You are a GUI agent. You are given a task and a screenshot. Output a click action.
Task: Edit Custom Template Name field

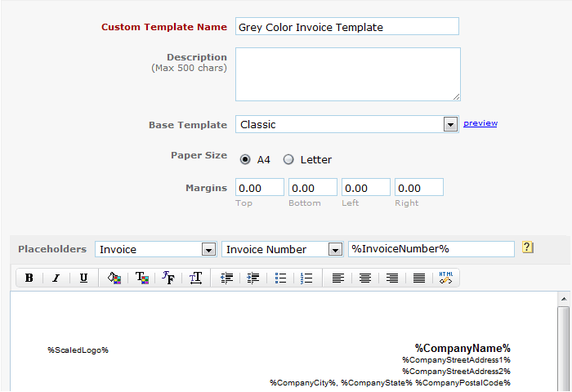pyautogui.click(x=347, y=27)
